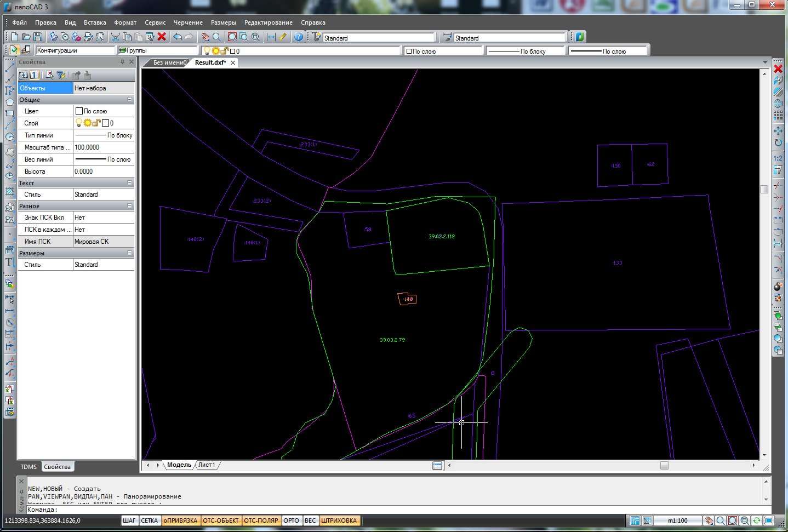Click the linear dimension icon in top toolbar
Viewport: 788px width, 532px height.
[271, 37]
